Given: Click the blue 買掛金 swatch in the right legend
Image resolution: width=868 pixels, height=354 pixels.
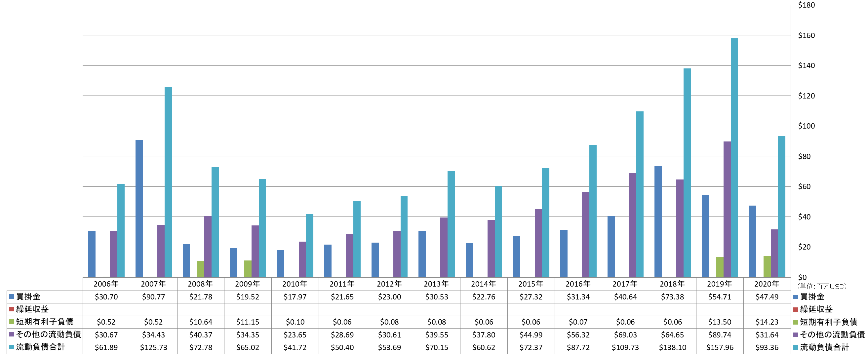Looking at the screenshot, I should [x=796, y=297].
